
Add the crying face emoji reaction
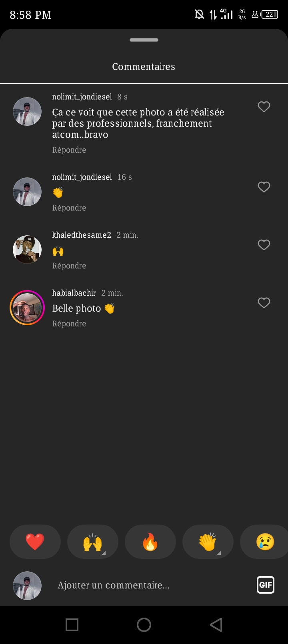point(265,542)
